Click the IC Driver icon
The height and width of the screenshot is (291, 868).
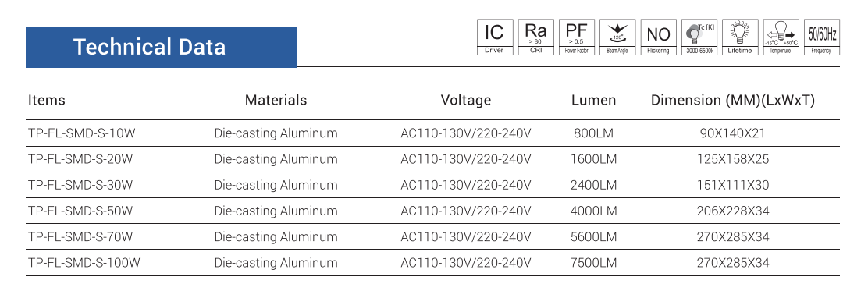[x=495, y=37]
